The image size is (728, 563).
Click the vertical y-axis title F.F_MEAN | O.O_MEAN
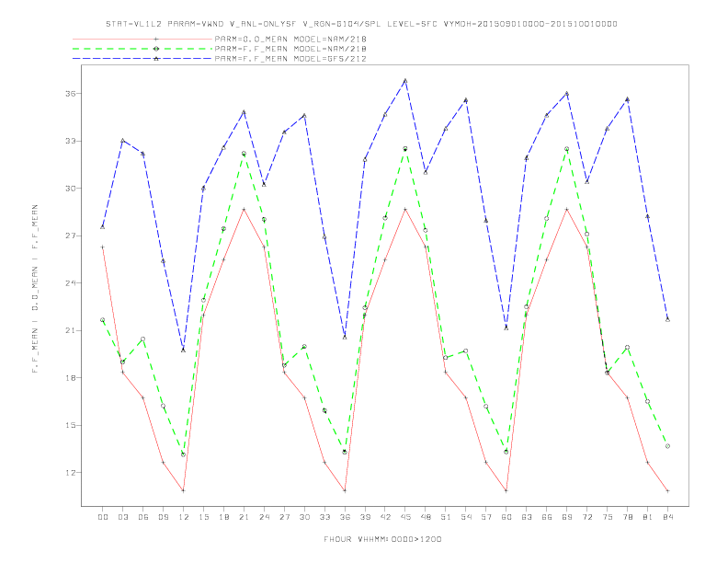coord(35,289)
